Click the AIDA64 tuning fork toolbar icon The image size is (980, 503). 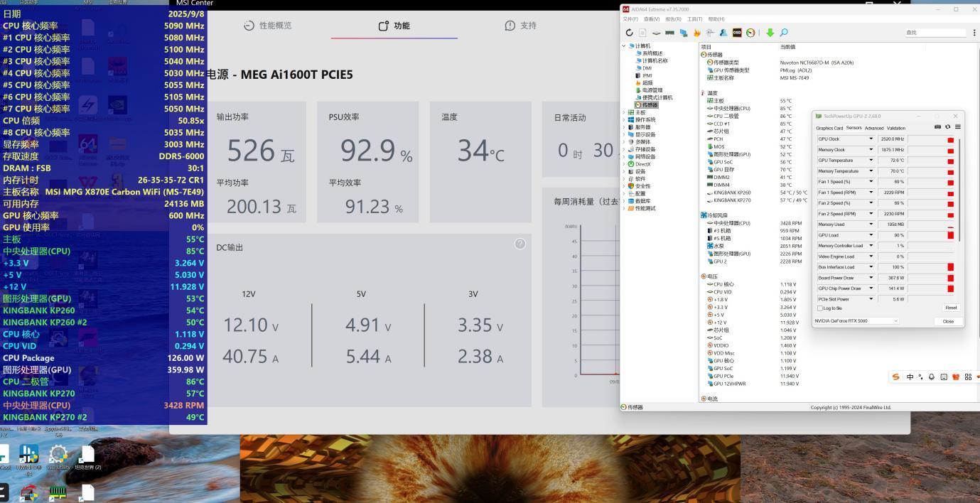click(x=711, y=33)
